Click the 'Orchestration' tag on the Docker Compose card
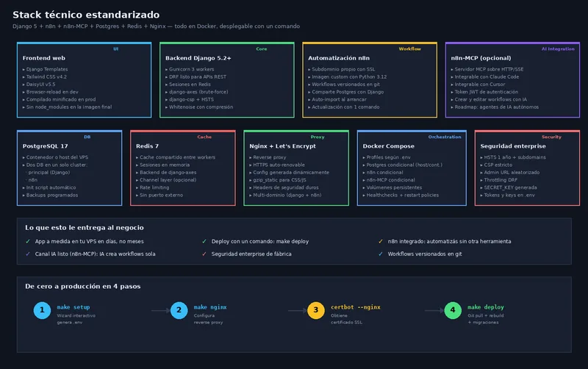Image resolution: width=588 pixels, height=369 pixels. [445, 137]
